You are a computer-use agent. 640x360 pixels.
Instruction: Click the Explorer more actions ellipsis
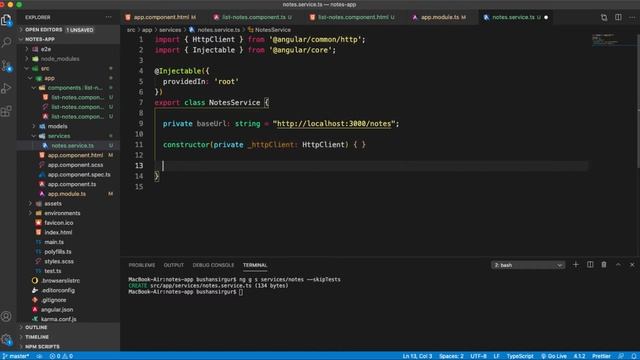tap(108, 17)
